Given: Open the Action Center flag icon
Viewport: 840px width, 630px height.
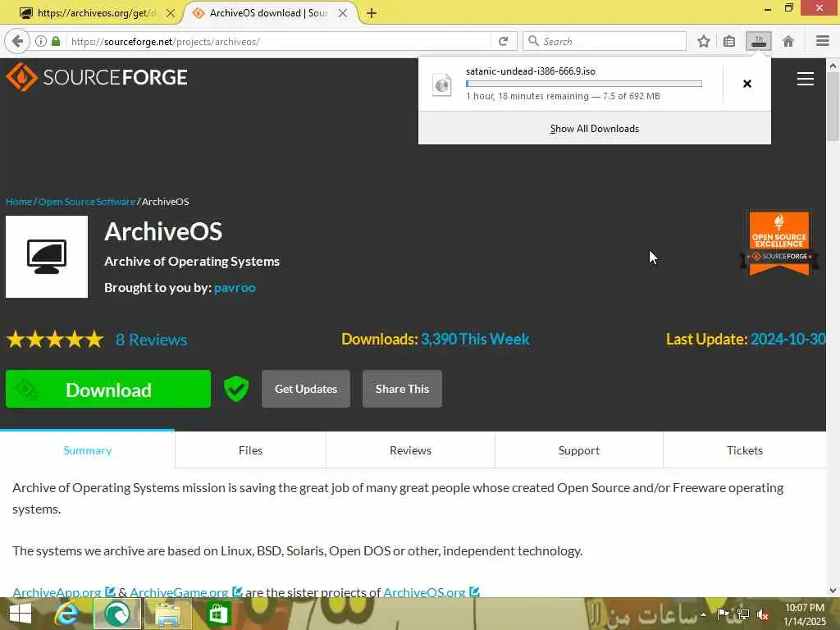Looking at the screenshot, I should click(x=724, y=614).
